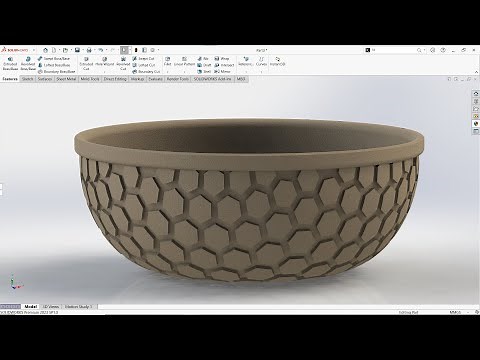
Task: Open the Save dropdown arrow
Action: click(x=82, y=50)
